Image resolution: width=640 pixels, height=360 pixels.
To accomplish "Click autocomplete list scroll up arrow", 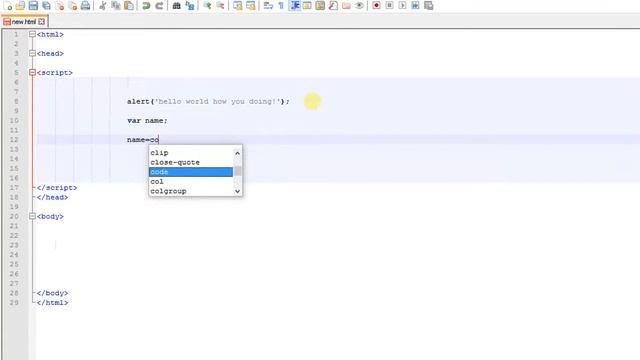I will (x=238, y=153).
